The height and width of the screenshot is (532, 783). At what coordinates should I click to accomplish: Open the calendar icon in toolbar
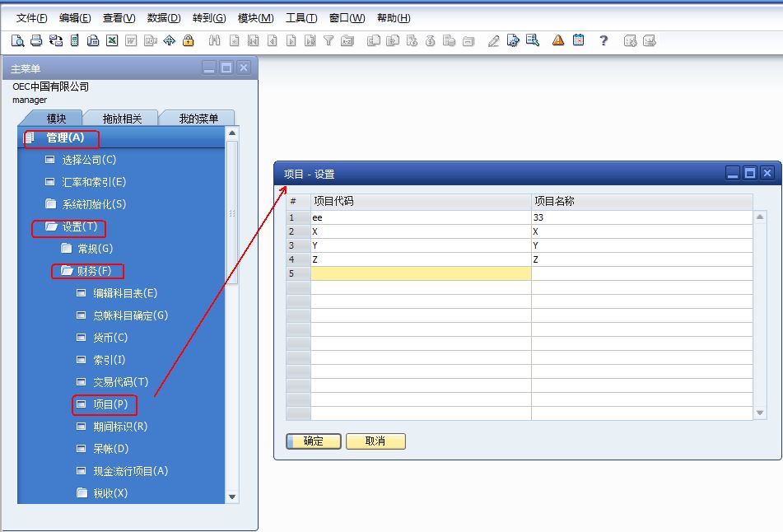tap(579, 40)
